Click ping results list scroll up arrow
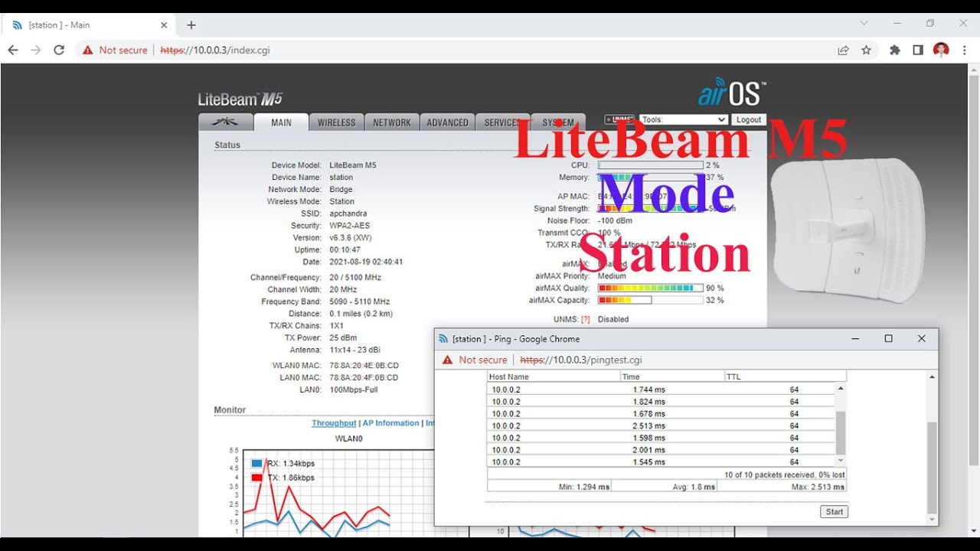 [840, 389]
